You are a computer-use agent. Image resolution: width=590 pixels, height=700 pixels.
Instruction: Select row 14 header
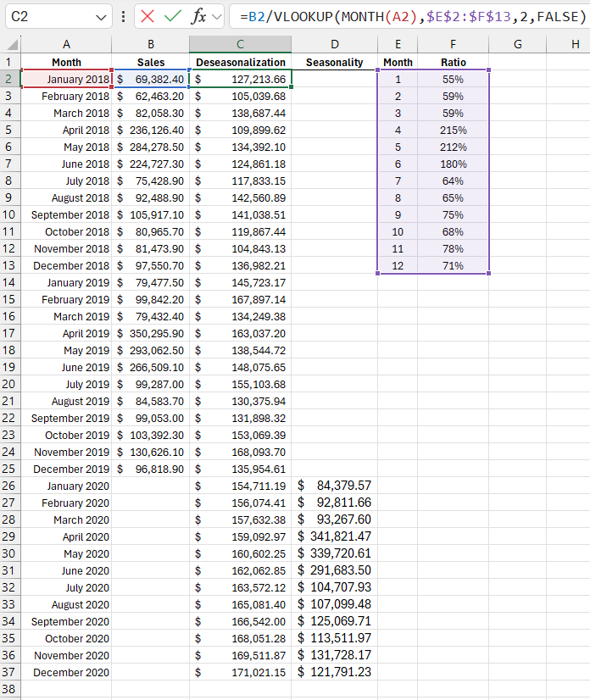point(10,282)
